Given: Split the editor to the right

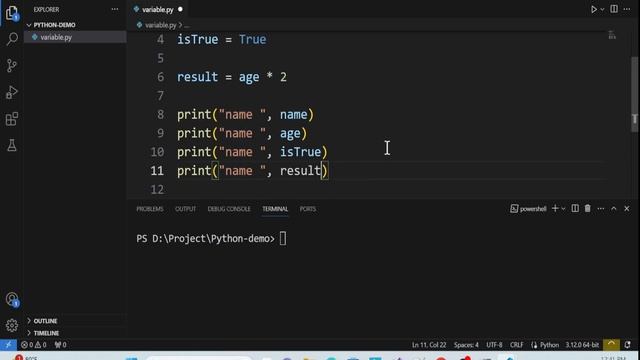Looking at the screenshot, I should click(614, 9).
